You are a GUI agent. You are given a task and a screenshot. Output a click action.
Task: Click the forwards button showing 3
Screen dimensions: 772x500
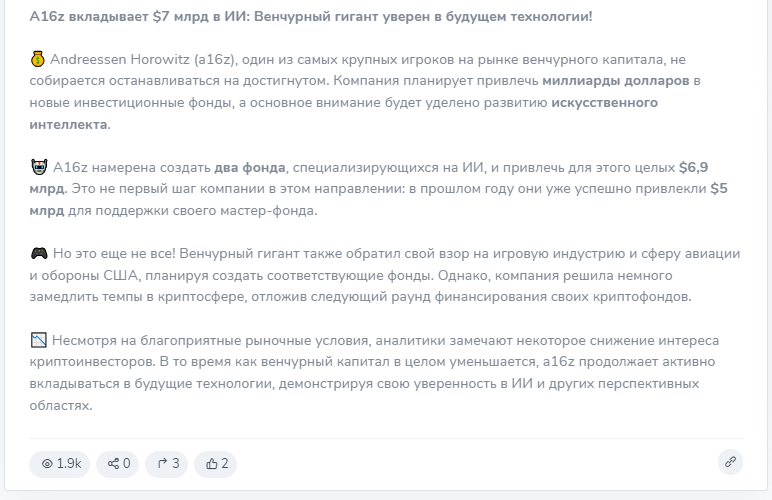coord(166,464)
